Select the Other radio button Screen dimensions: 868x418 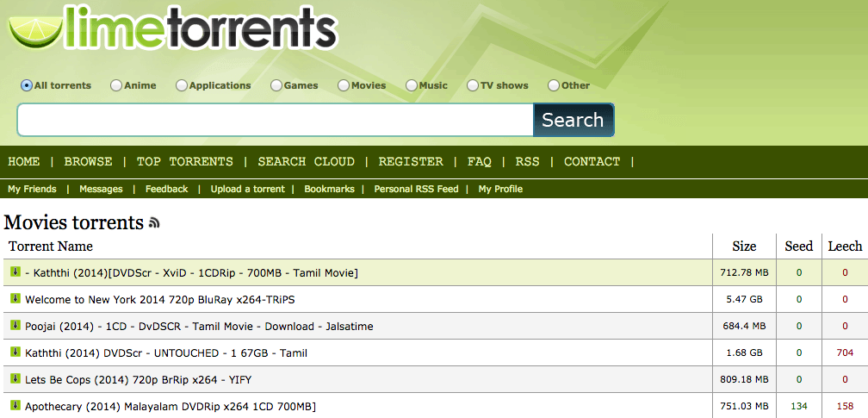(x=554, y=85)
